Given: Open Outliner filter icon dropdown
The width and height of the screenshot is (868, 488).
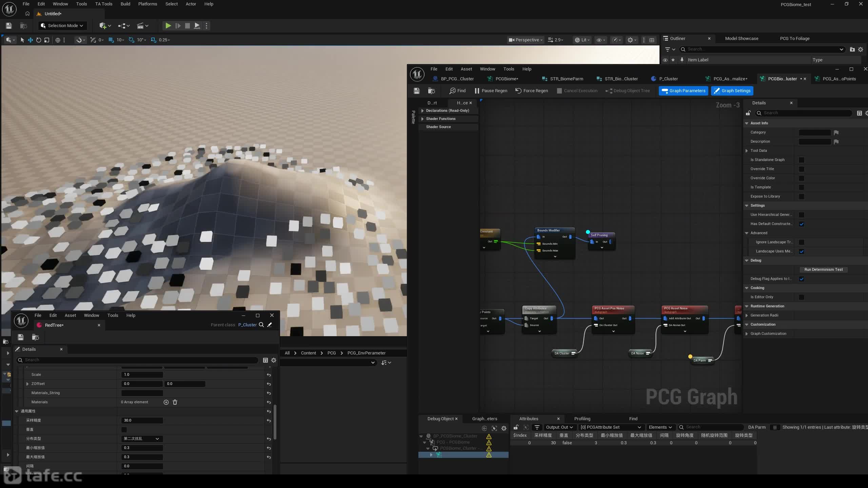Looking at the screenshot, I should (x=670, y=49).
